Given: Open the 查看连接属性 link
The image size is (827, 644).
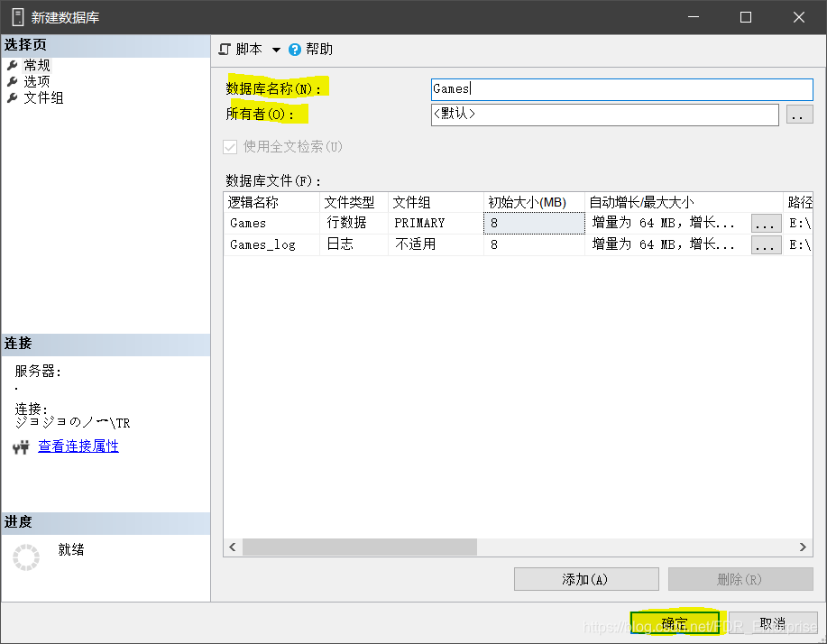Looking at the screenshot, I should pyautogui.click(x=78, y=446).
